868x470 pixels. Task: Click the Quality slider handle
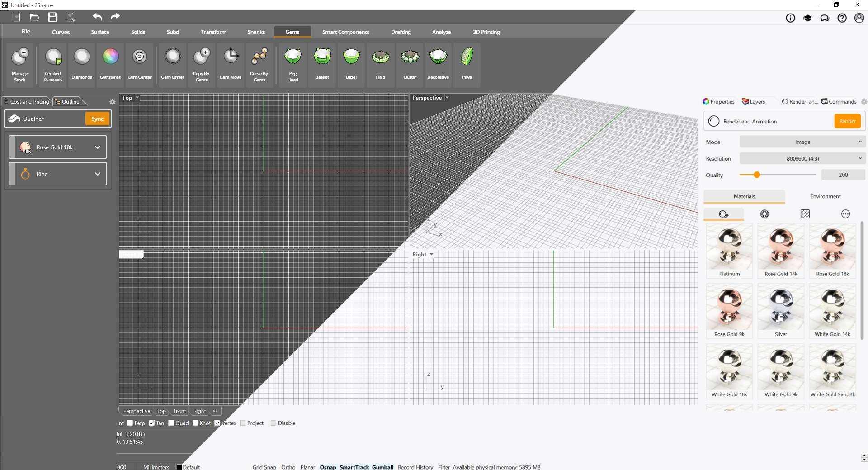pos(757,175)
